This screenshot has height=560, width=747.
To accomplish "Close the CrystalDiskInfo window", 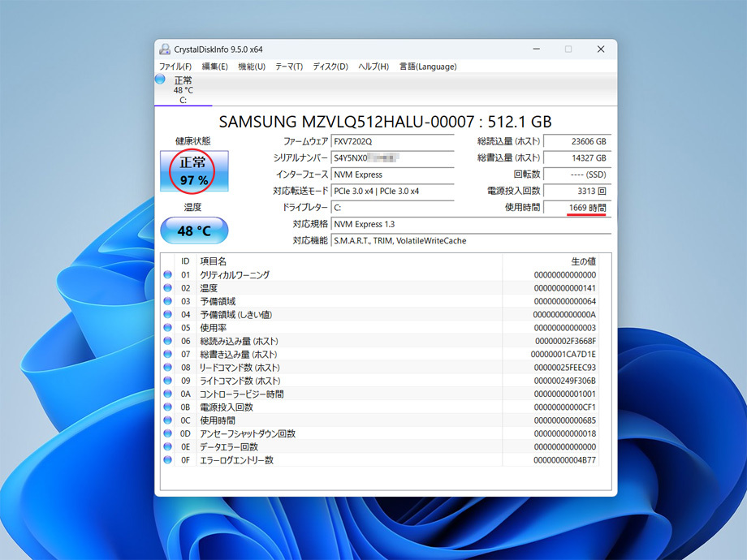I will [x=601, y=49].
